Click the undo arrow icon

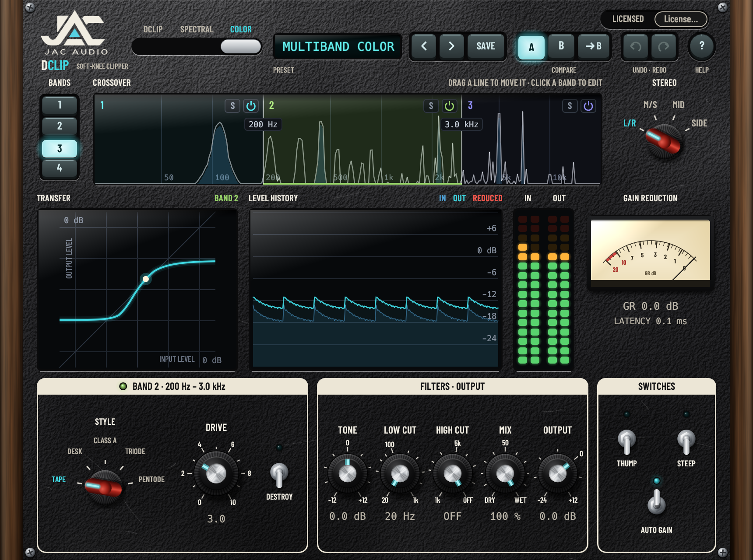pyautogui.click(x=636, y=46)
